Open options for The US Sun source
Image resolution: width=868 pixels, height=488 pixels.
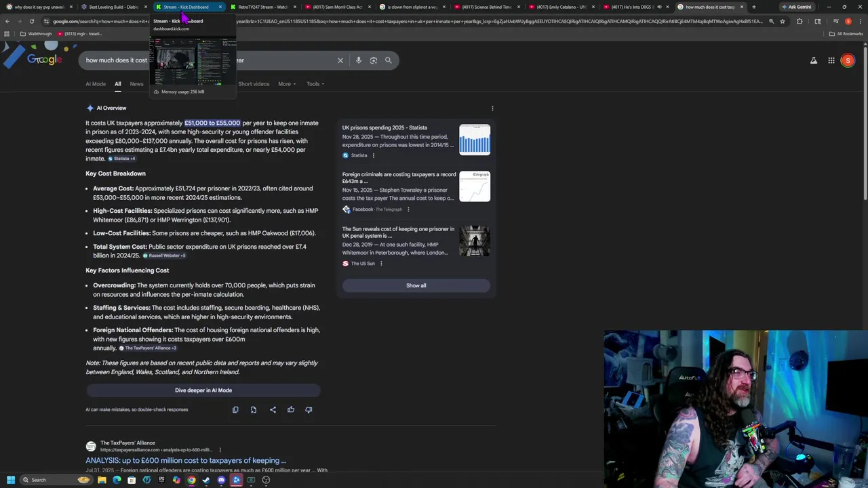click(x=380, y=264)
